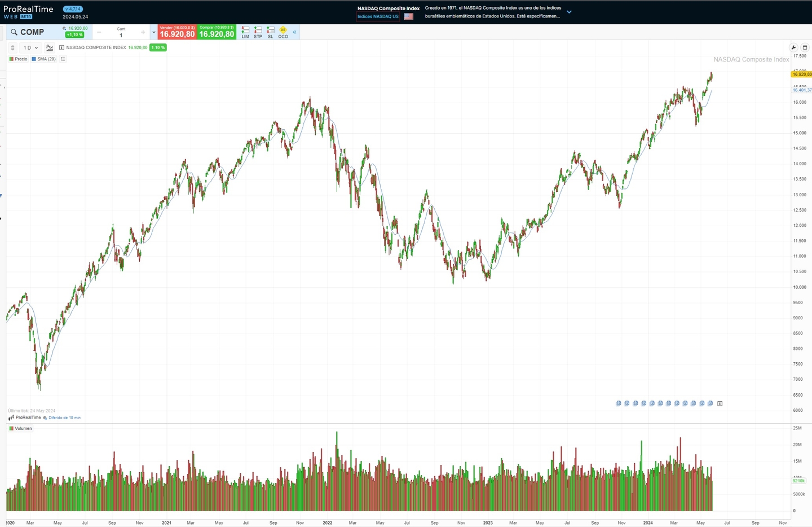Expand the order ticket chevron next to Cant
Screen dimensions: 812x527
153,32
